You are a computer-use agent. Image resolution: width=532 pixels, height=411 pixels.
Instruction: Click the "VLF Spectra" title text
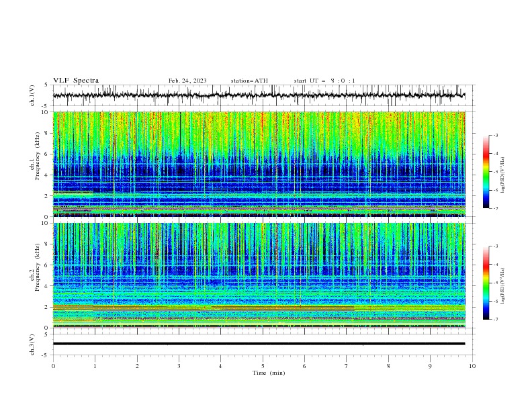tap(76, 81)
